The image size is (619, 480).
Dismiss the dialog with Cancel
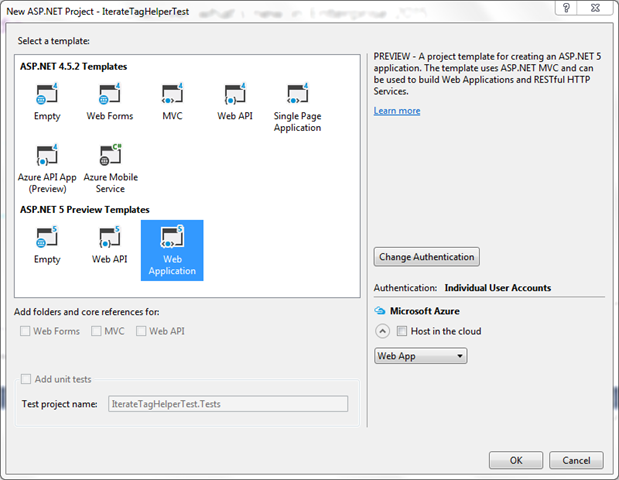click(x=576, y=460)
